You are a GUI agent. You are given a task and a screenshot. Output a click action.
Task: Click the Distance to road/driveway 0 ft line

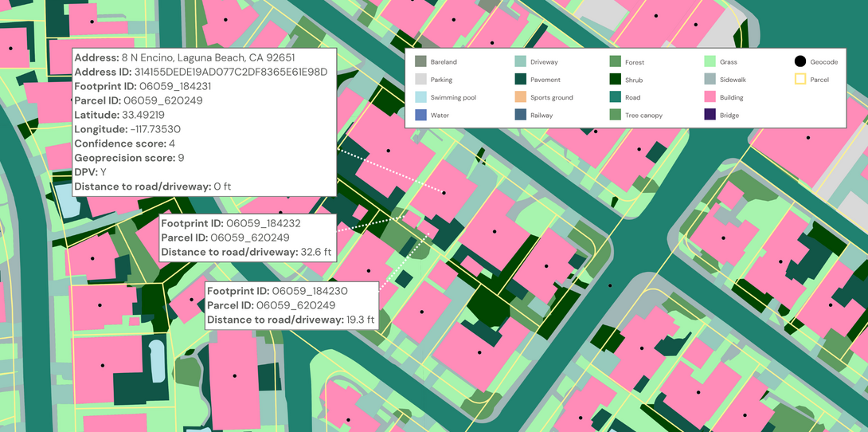pyautogui.click(x=153, y=187)
